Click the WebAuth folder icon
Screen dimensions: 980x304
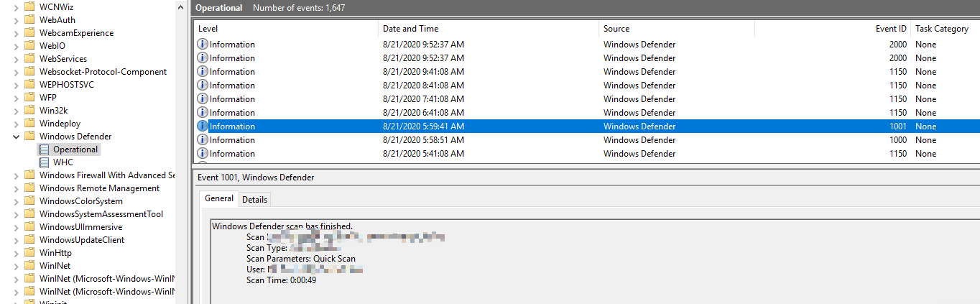(29, 20)
